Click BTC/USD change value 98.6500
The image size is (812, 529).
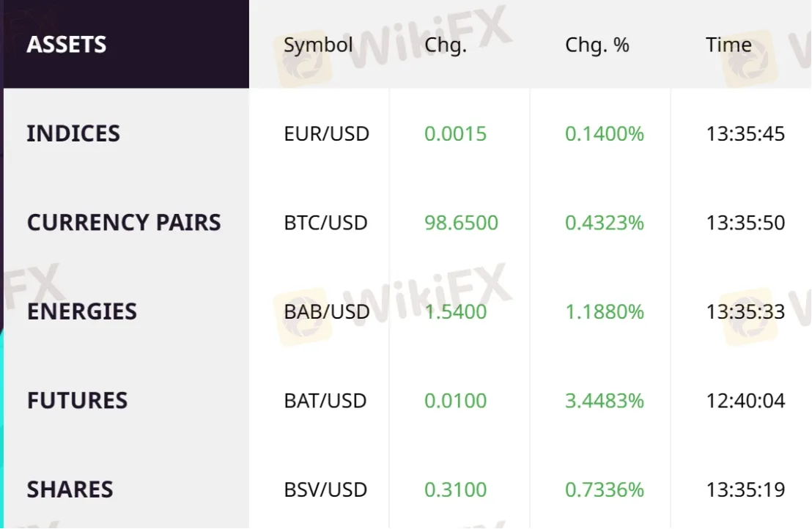pos(461,223)
